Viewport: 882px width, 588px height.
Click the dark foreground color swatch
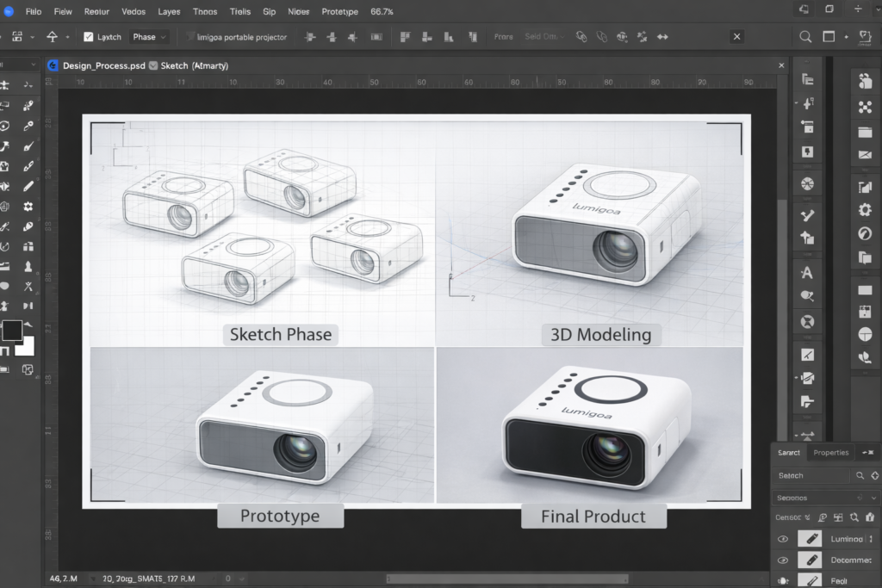click(12, 331)
